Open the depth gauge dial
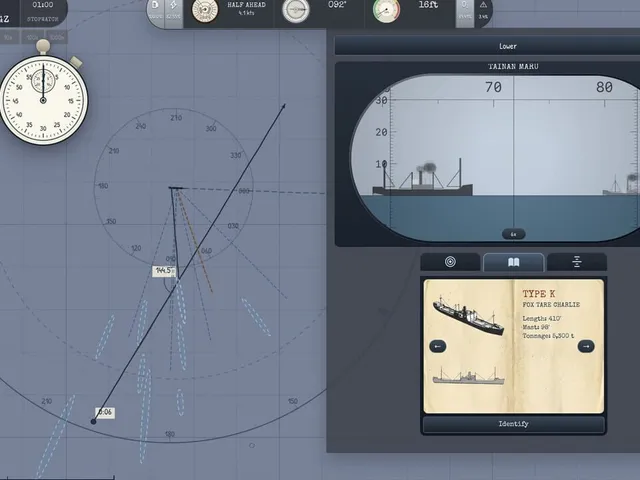 [386, 11]
